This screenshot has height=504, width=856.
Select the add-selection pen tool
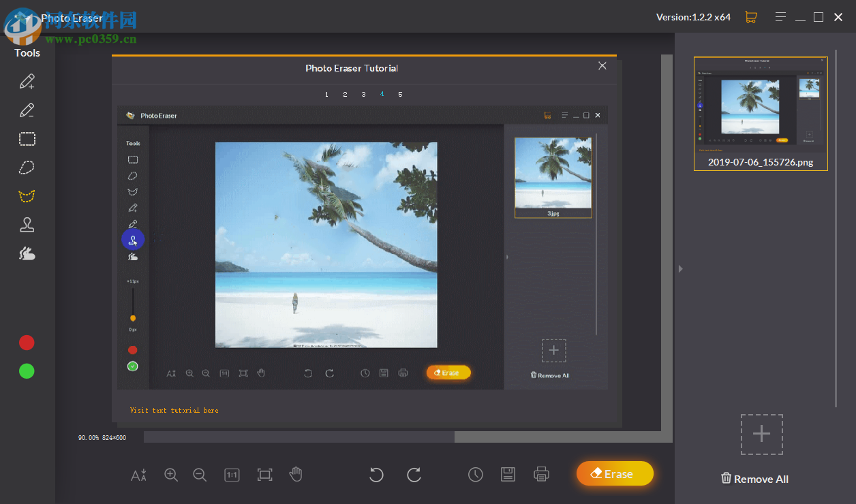27,81
